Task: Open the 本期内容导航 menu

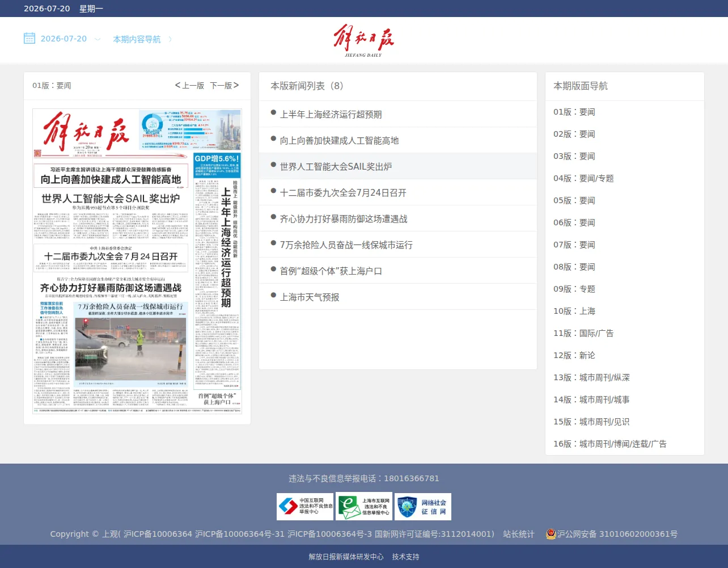Action: [x=137, y=39]
